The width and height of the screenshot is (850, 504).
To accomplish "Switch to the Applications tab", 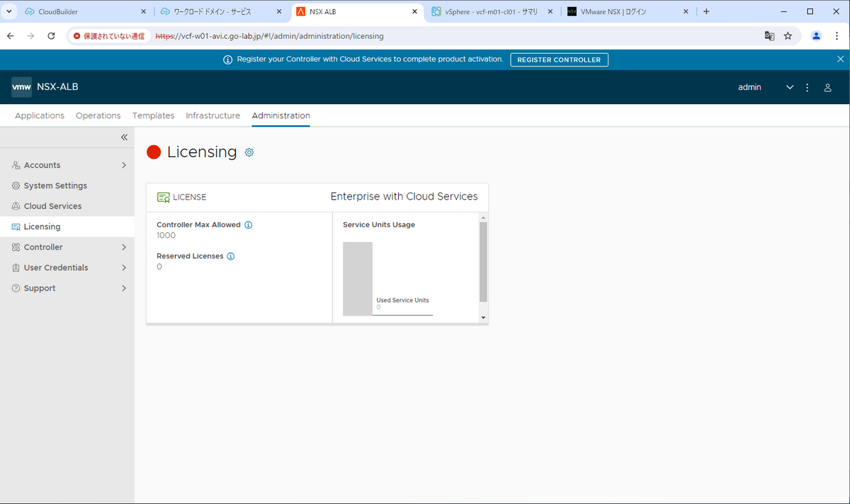I will point(40,115).
